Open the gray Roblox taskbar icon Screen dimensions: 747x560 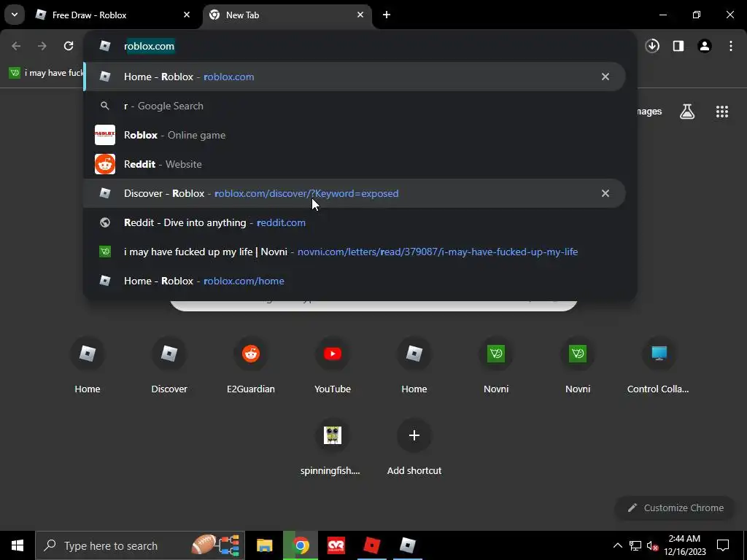[407, 545]
